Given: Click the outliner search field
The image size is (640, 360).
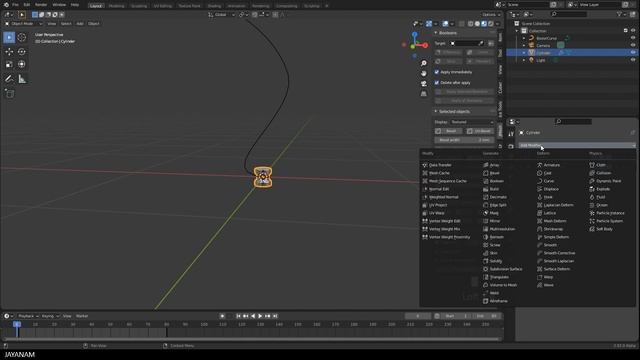Looking at the screenshot, I should (569, 14).
